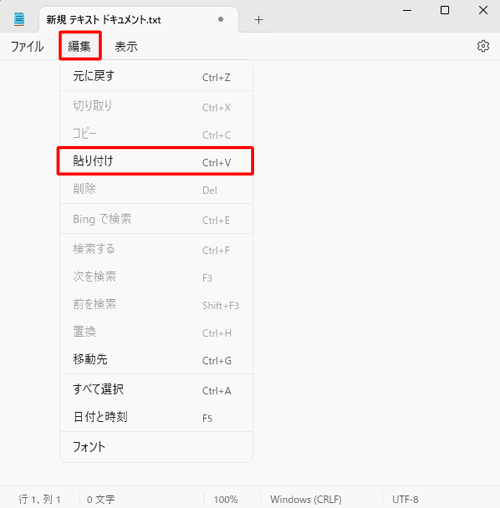The width and height of the screenshot is (500, 508).
Task: Select コピー menu entry
Action: click(156, 134)
